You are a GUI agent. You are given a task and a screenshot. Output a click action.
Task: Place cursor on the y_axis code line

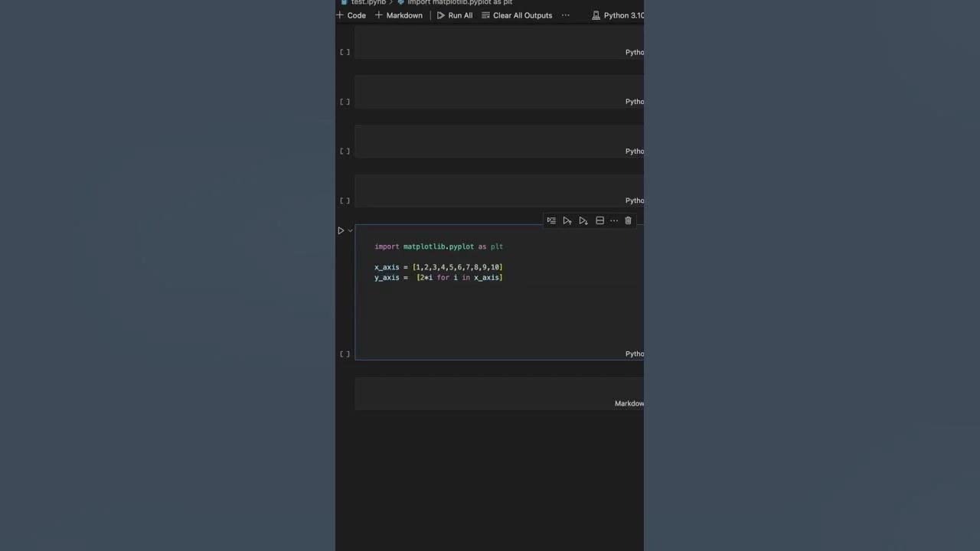[438, 278]
